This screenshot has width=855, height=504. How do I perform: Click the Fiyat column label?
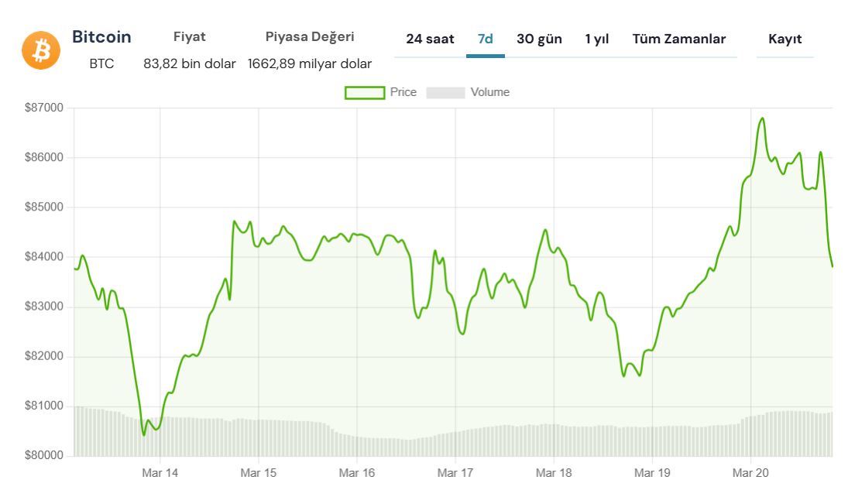coord(189,36)
